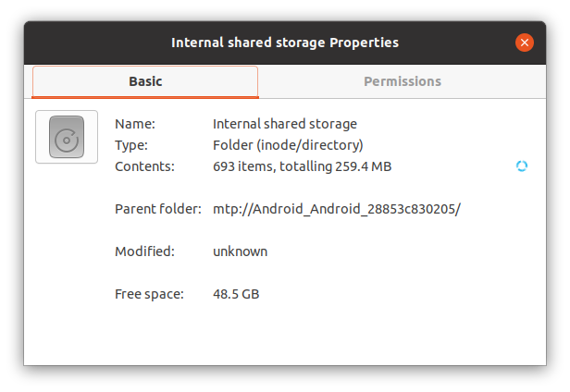Click the circular disc symbol inside drive icon
The height and width of the screenshot is (392, 570).
click(x=67, y=141)
